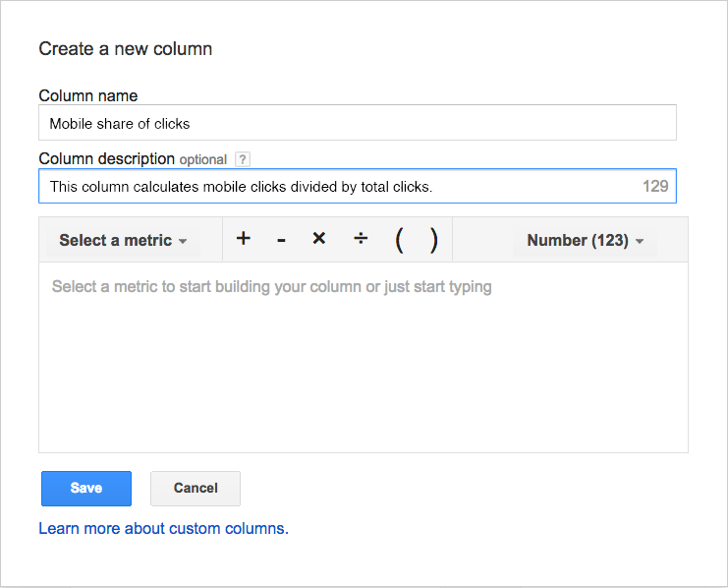Viewport: 728px width, 588px height.
Task: Click the gray optional text
Action: (203, 159)
